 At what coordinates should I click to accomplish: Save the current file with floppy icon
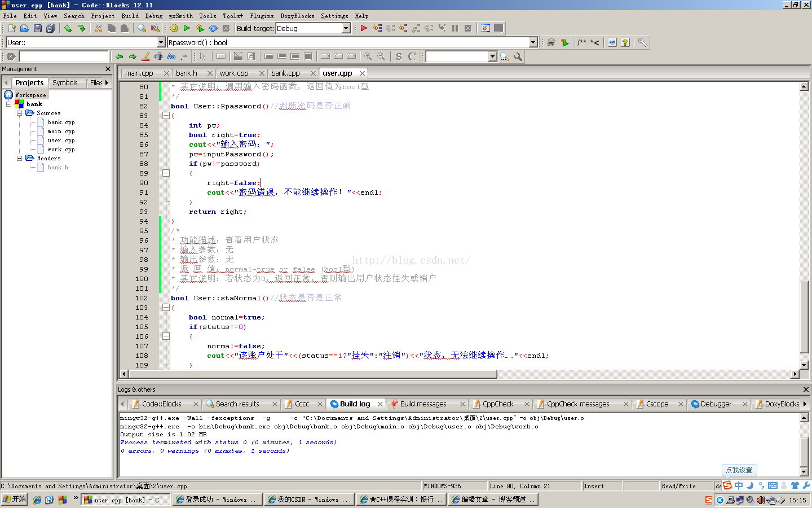(x=38, y=28)
